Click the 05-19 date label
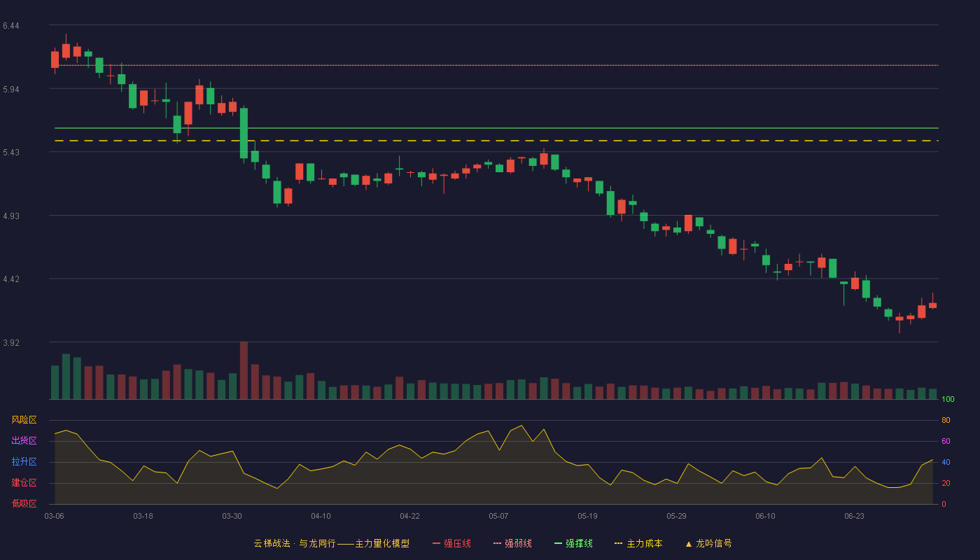This screenshot has width=980, height=560. (x=587, y=516)
